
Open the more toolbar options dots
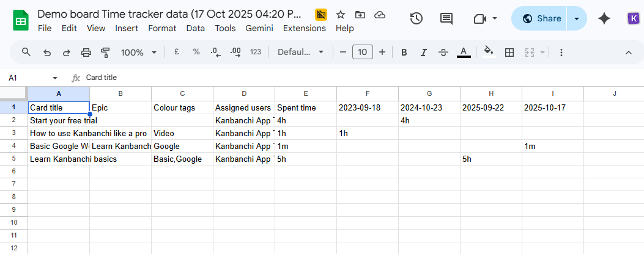coord(561,52)
